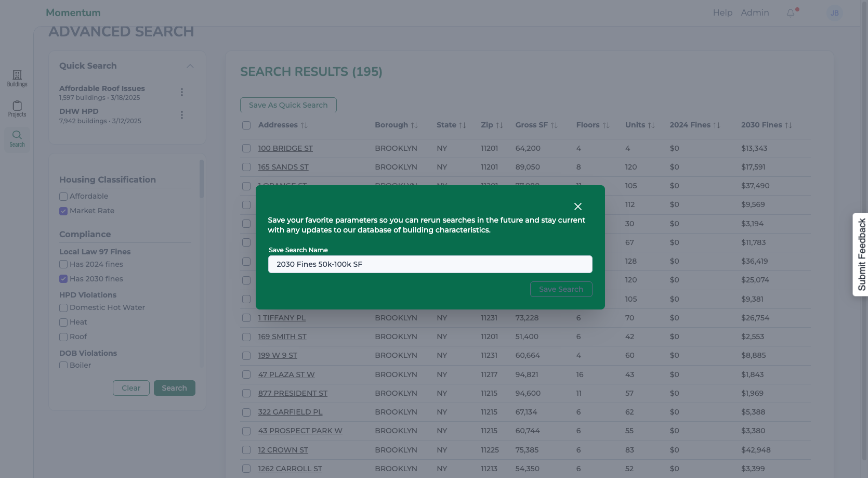Image resolution: width=868 pixels, height=478 pixels.
Task: Click the Clear filters button
Action: click(x=131, y=388)
